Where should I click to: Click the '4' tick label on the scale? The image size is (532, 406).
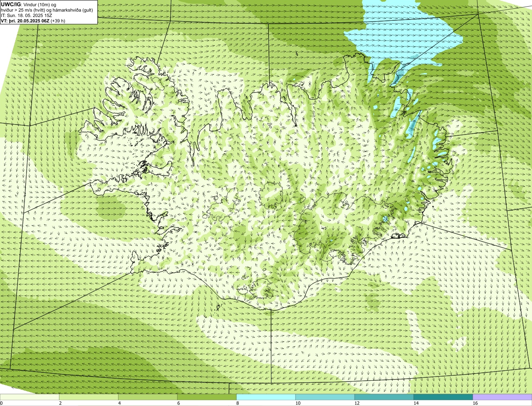119,403
